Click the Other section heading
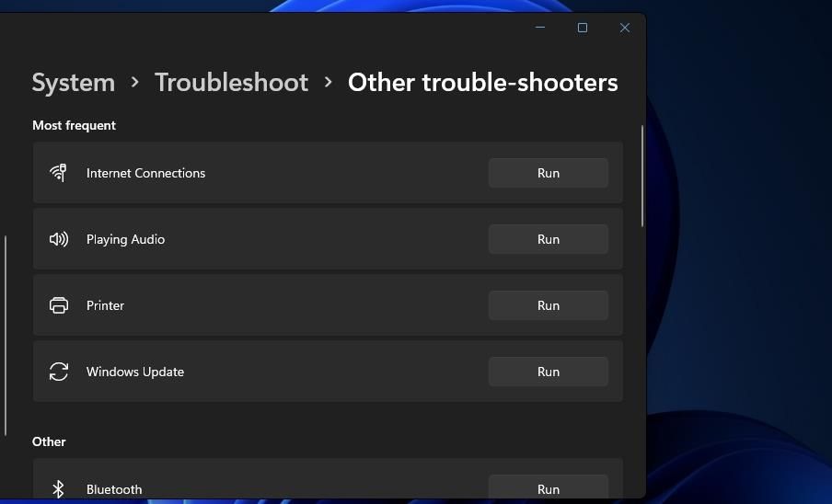The image size is (832, 504). [x=49, y=442]
